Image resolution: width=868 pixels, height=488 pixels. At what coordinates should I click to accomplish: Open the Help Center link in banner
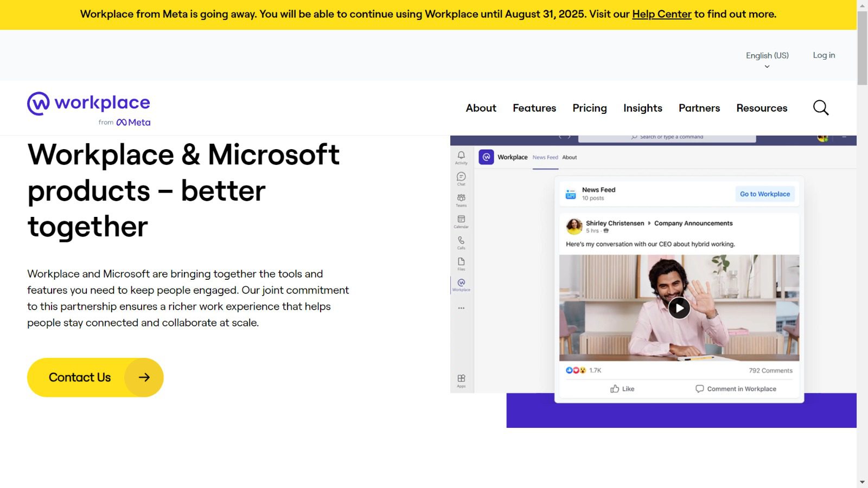click(662, 14)
